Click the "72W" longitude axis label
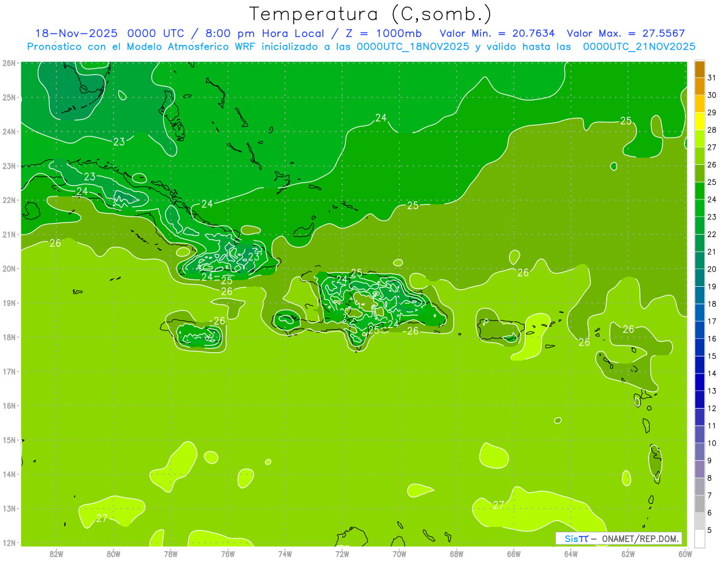This screenshot has width=728, height=562. [342, 554]
